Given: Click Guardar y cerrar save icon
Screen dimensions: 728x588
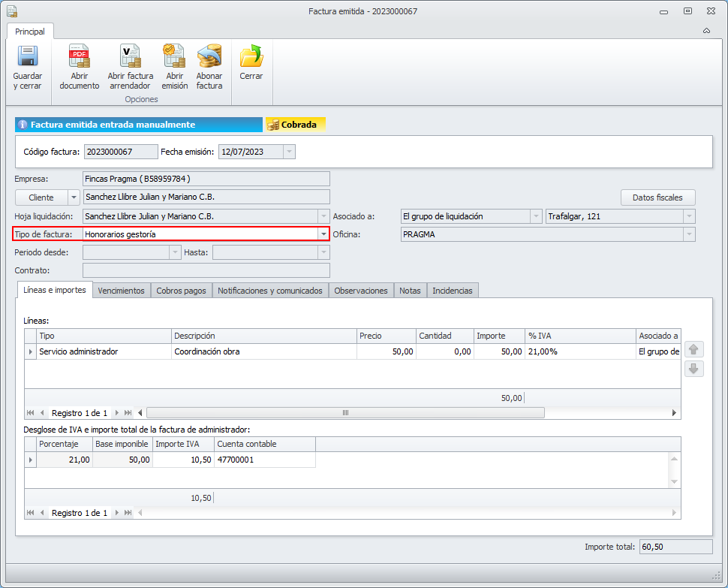Looking at the screenshot, I should click(28, 58).
